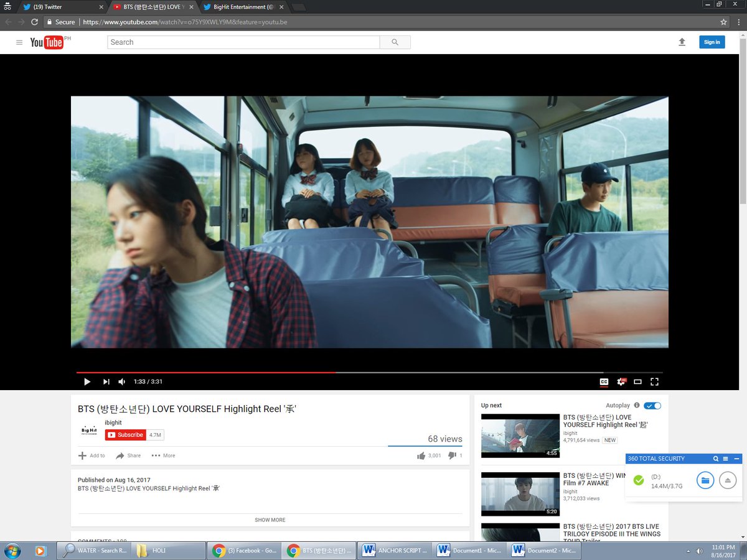This screenshot has height=560, width=747.
Task: Open the LOVE YOURSELF Highlight Reel '起' title
Action: point(605,421)
